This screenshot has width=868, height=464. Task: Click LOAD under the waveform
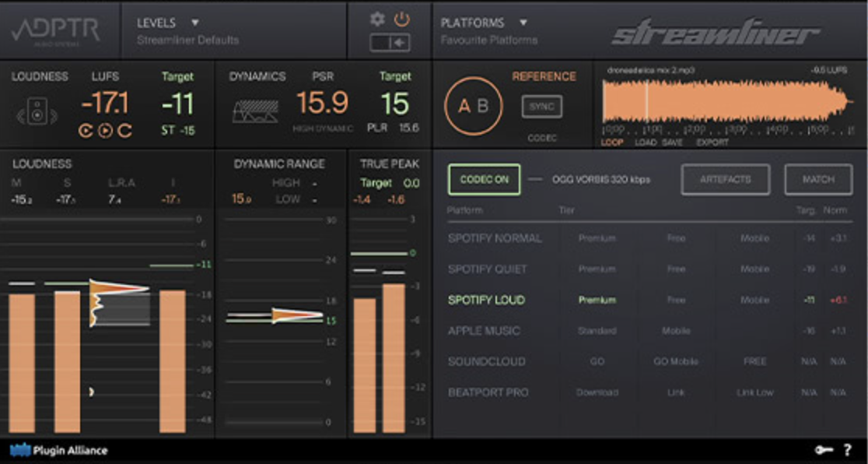pyautogui.click(x=646, y=142)
